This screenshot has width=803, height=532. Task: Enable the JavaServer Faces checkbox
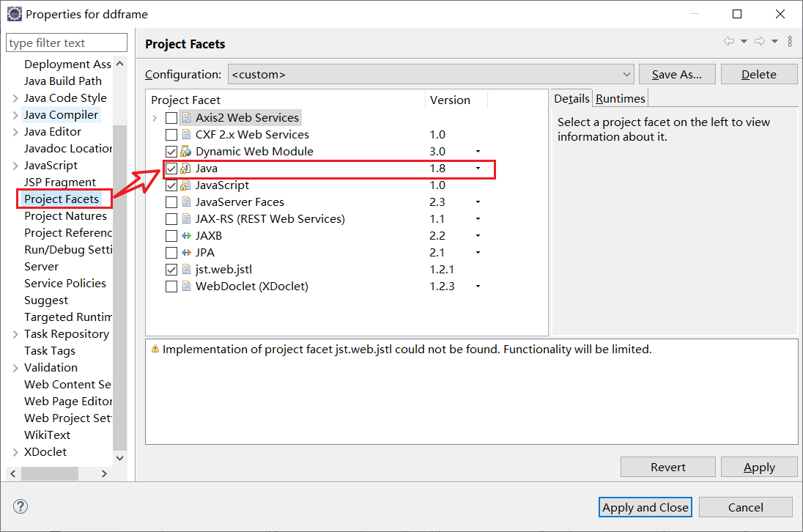pyautogui.click(x=171, y=202)
